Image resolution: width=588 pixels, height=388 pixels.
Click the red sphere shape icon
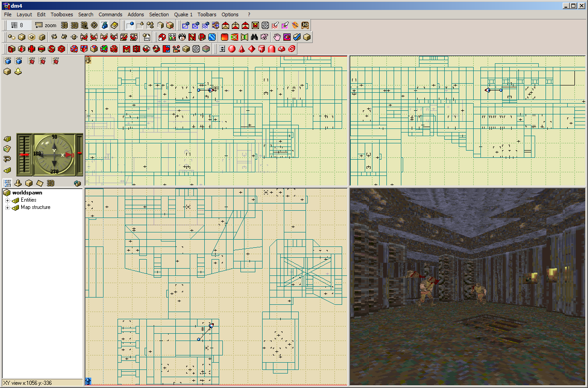(x=232, y=49)
